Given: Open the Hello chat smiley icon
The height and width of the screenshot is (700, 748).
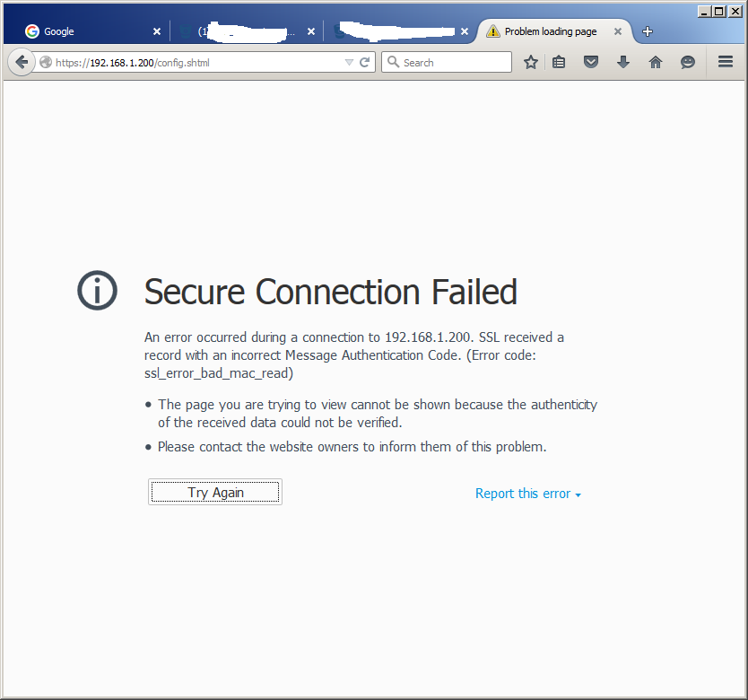Looking at the screenshot, I should click(687, 62).
